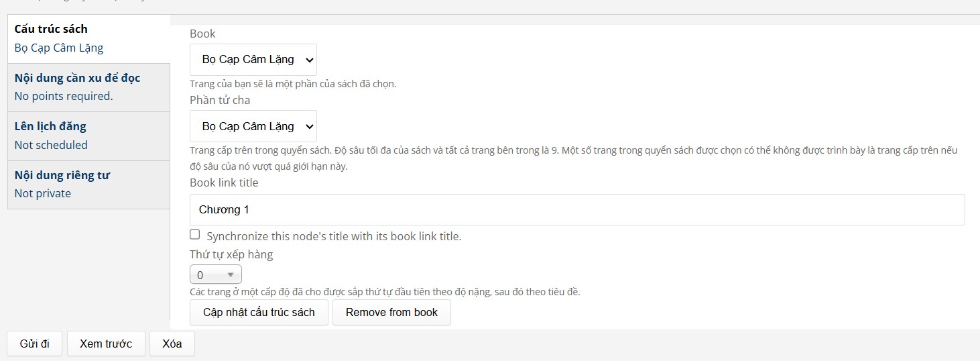Click the Not private summary text
The width and height of the screenshot is (980, 361).
click(43, 193)
